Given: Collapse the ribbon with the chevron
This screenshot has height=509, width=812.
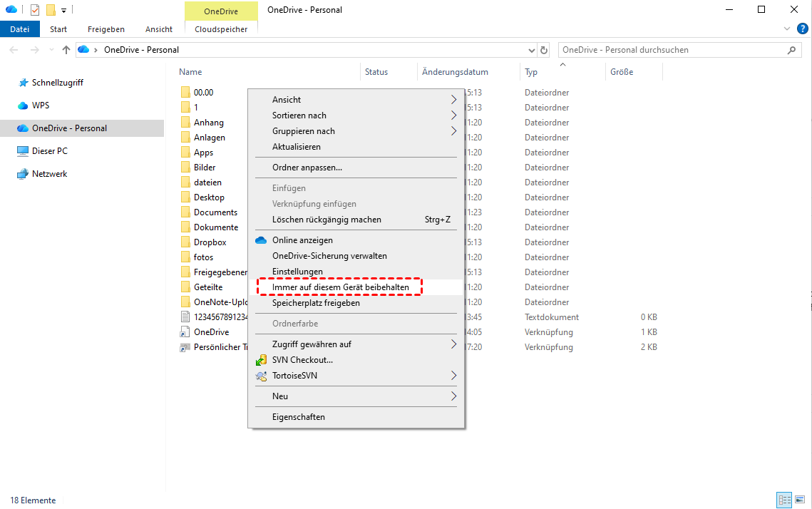Looking at the screenshot, I should [787, 29].
